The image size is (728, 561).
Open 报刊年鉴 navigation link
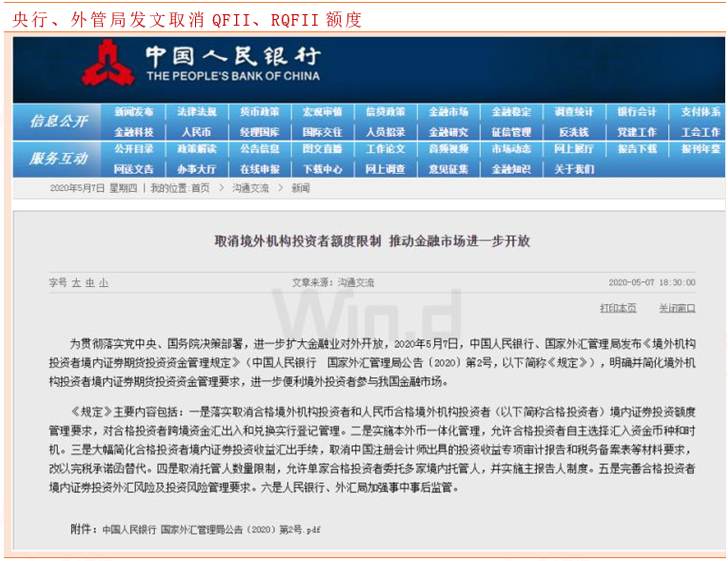click(700, 149)
